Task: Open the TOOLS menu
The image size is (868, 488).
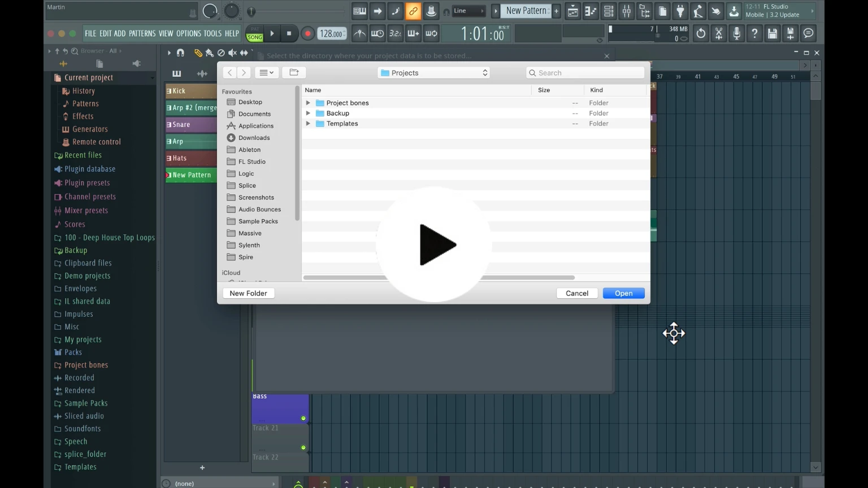Action: tap(212, 33)
